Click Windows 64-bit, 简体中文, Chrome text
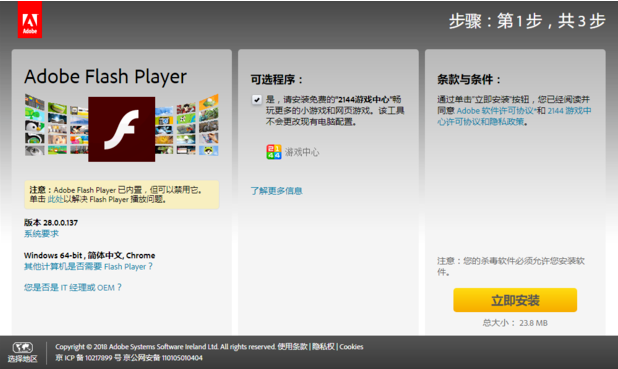 pyautogui.click(x=89, y=255)
